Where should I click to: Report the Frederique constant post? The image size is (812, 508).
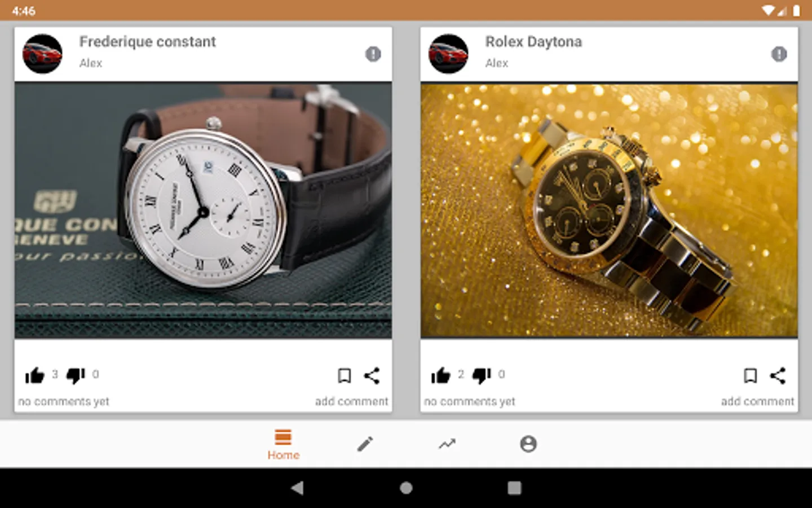[373, 54]
